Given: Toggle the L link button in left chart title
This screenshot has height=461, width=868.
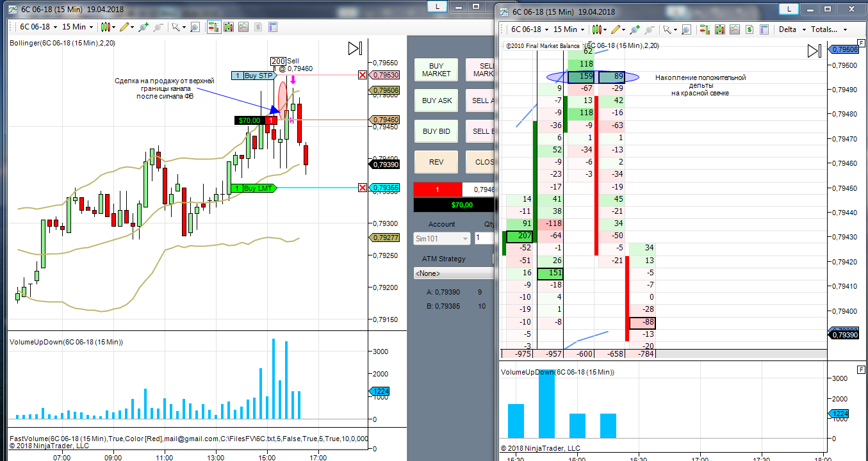Looking at the screenshot, I should [x=438, y=6].
